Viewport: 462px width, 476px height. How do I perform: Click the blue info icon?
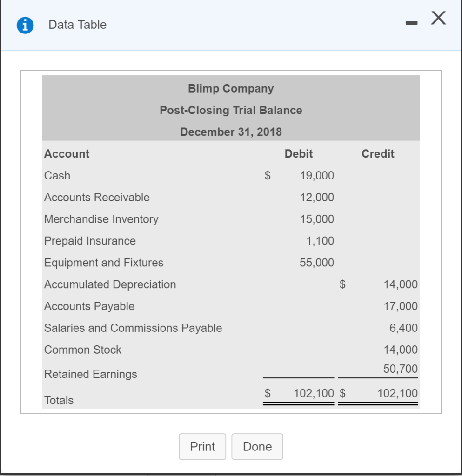(24, 25)
